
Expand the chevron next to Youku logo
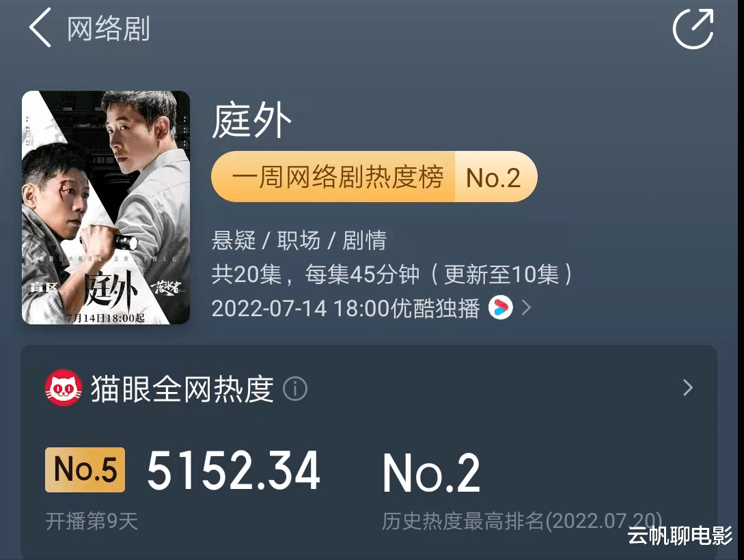(526, 308)
